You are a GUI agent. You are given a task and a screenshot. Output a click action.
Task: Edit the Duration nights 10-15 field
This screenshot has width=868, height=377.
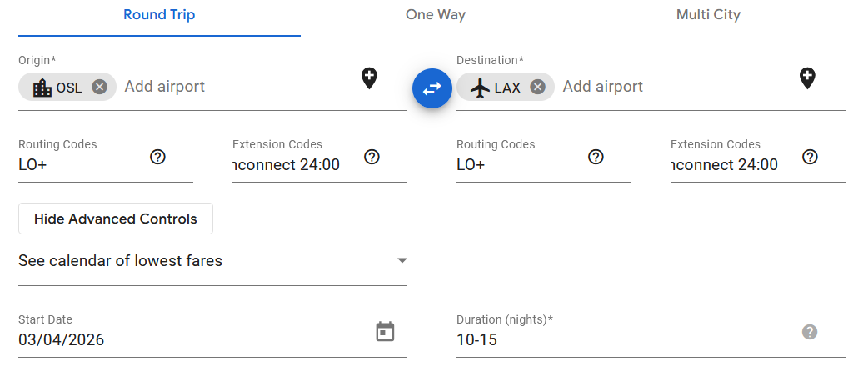[x=616, y=340]
